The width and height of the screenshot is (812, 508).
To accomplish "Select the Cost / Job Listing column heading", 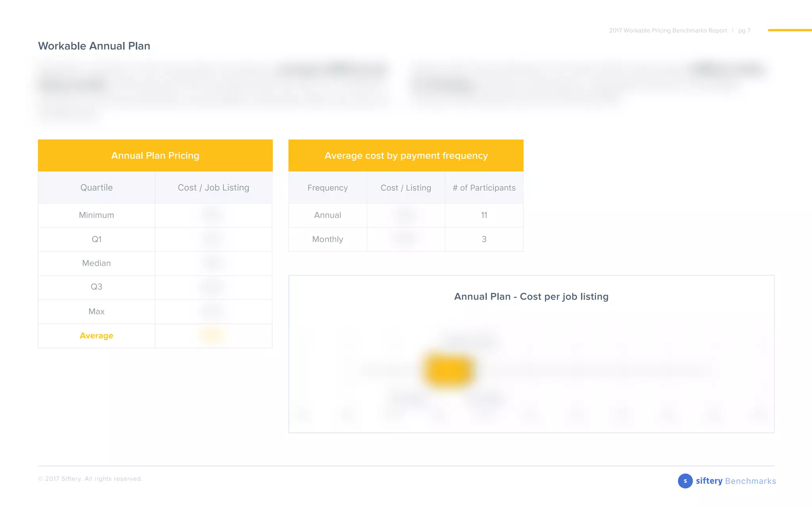I will 213,188.
